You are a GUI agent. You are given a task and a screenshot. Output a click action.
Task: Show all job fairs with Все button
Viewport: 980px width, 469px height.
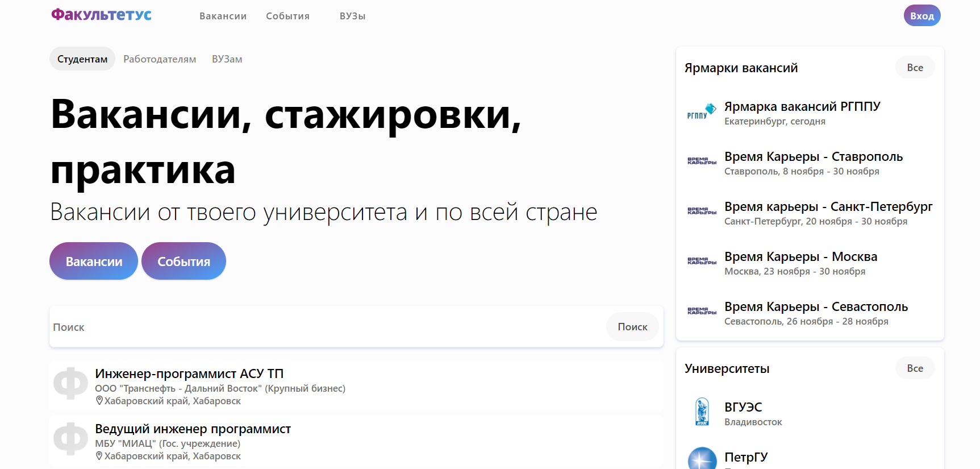click(x=915, y=68)
